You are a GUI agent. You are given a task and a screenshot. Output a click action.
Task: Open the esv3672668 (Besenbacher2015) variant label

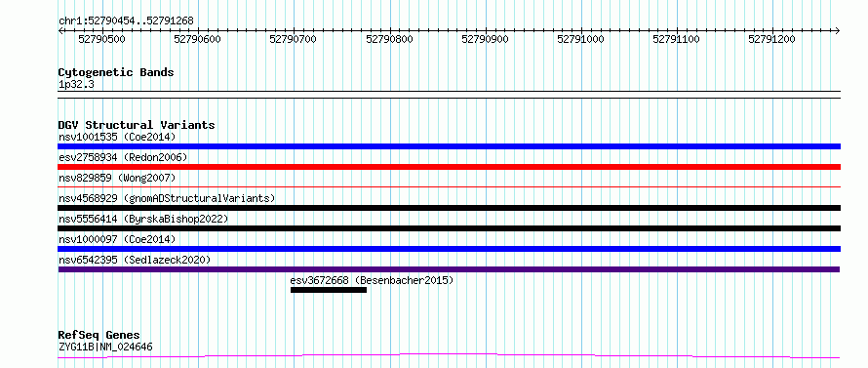372,280
